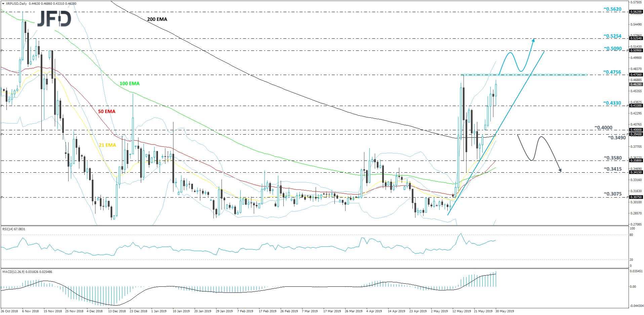The height and width of the screenshot is (315, 644).
Task: Click the 50 EMA label
Action: coord(106,111)
